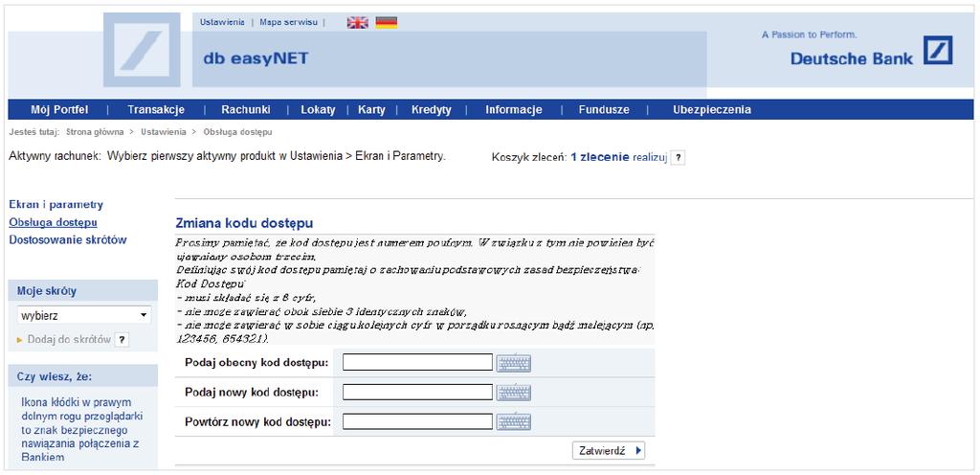This screenshot has width=980, height=475.
Task: Open virtual keyboard for repeat access code
Action: pos(514,422)
